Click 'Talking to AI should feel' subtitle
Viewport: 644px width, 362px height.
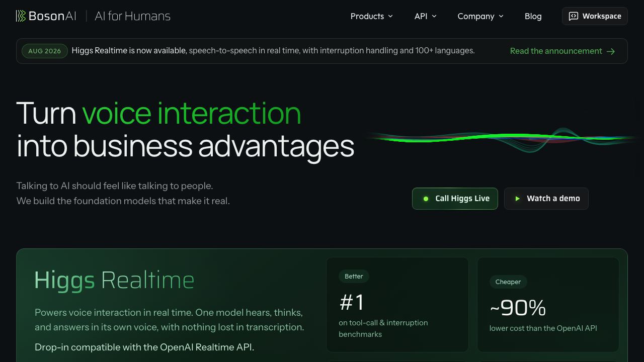tap(115, 186)
